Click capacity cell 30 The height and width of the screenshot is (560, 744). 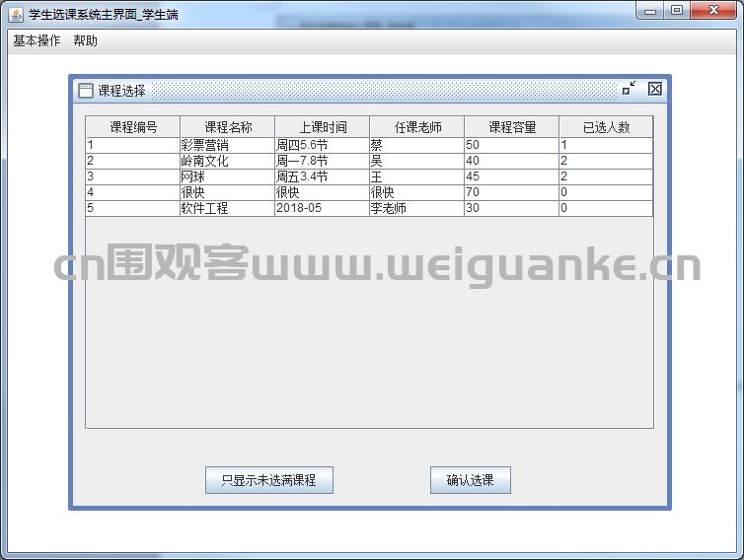coord(511,208)
